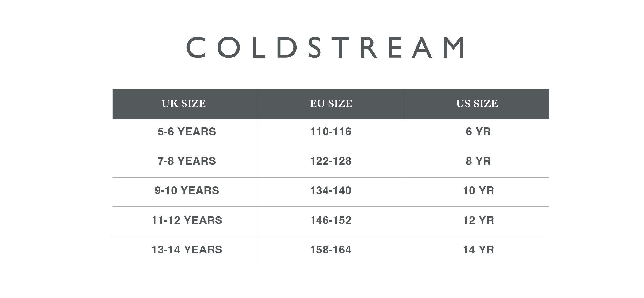The height and width of the screenshot is (298, 644).
Task: Click the 6 YR US size cell
Action: pyautogui.click(x=478, y=132)
